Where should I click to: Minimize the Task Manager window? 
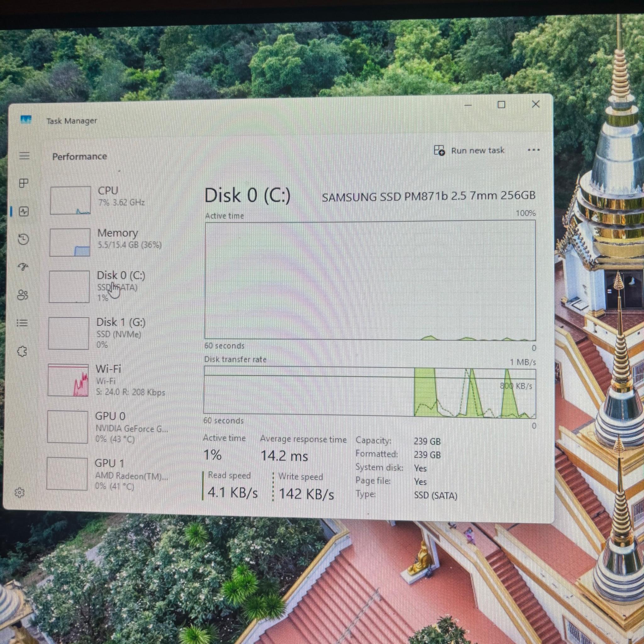468,105
